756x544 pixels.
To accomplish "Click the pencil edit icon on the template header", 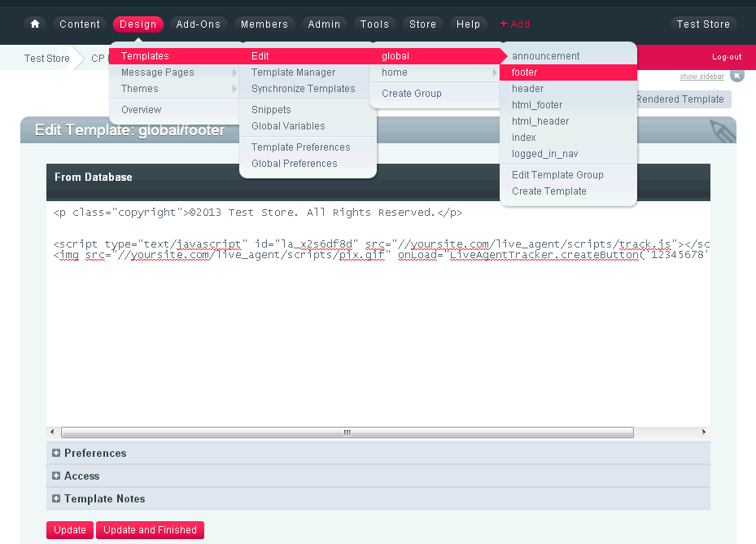I will [x=721, y=129].
